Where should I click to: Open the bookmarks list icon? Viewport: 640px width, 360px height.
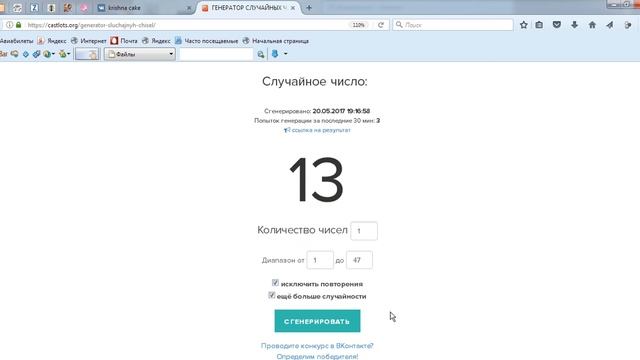coord(539,25)
